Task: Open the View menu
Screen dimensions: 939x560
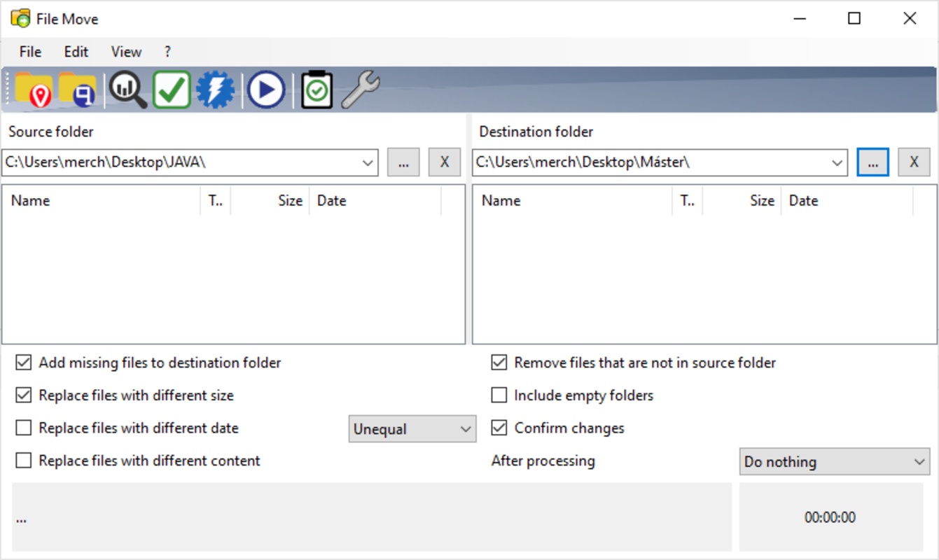Action: point(126,52)
